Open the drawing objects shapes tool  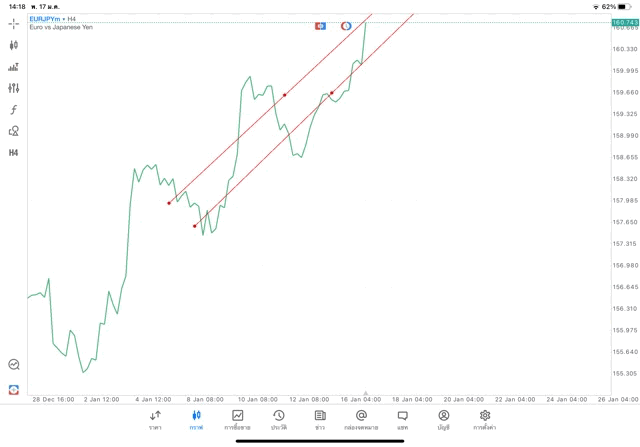tap(14, 131)
